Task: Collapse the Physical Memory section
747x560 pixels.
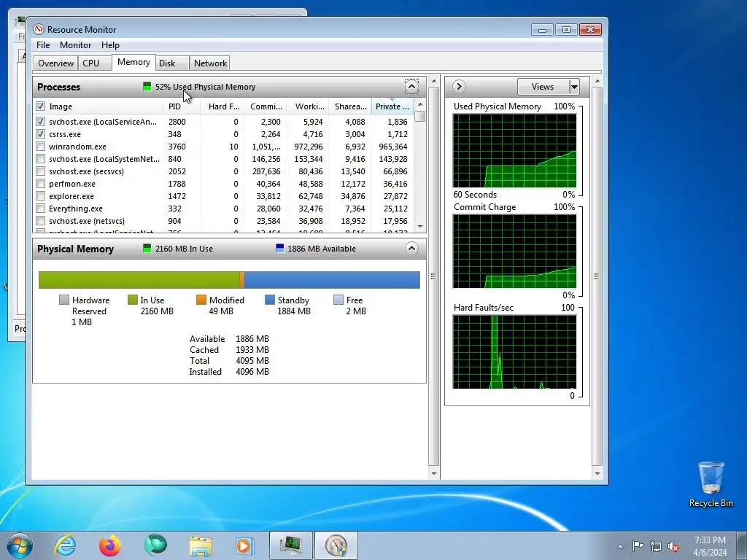Action: [x=411, y=248]
